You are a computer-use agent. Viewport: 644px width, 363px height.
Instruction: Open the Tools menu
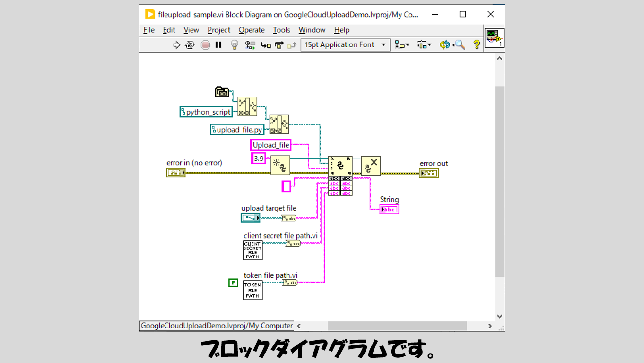point(281,30)
